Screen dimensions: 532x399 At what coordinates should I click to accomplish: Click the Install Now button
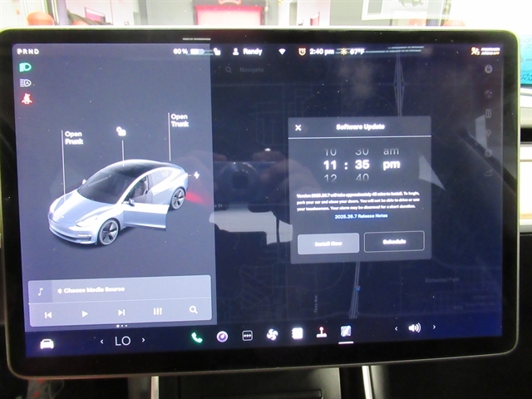coord(328,244)
